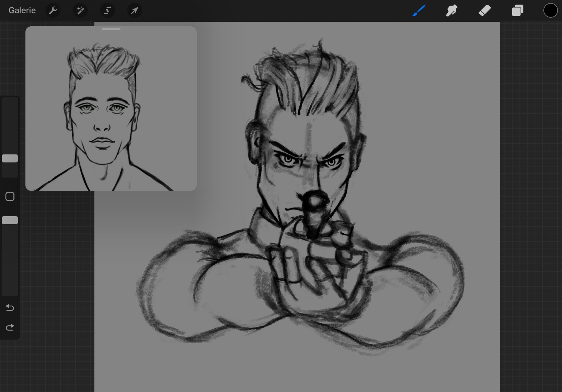562x392 pixels.
Task: Open the Layers panel
Action: tap(518, 11)
